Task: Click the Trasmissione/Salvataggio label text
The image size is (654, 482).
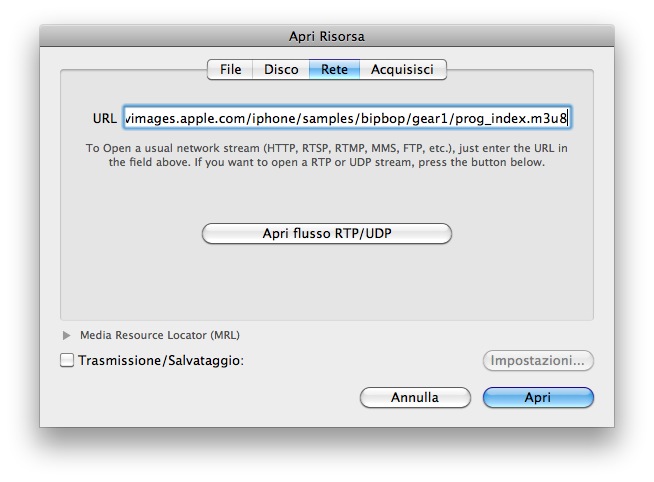Action: 161,361
